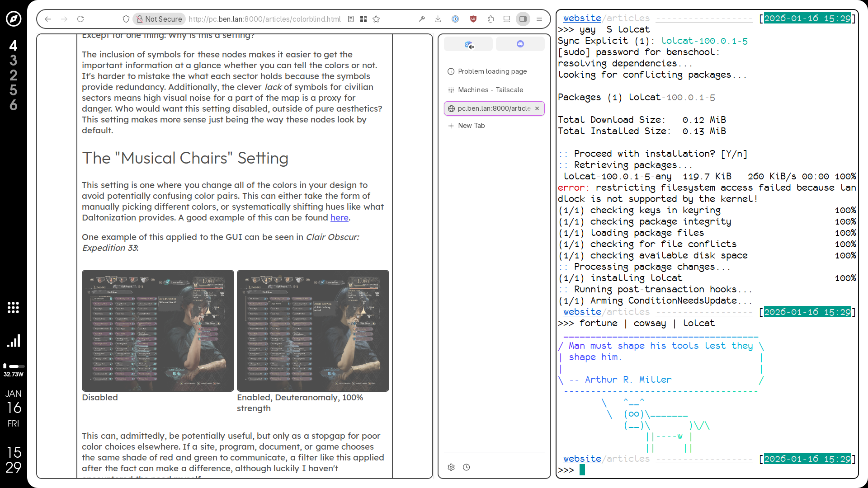Reload the current page

(80, 19)
